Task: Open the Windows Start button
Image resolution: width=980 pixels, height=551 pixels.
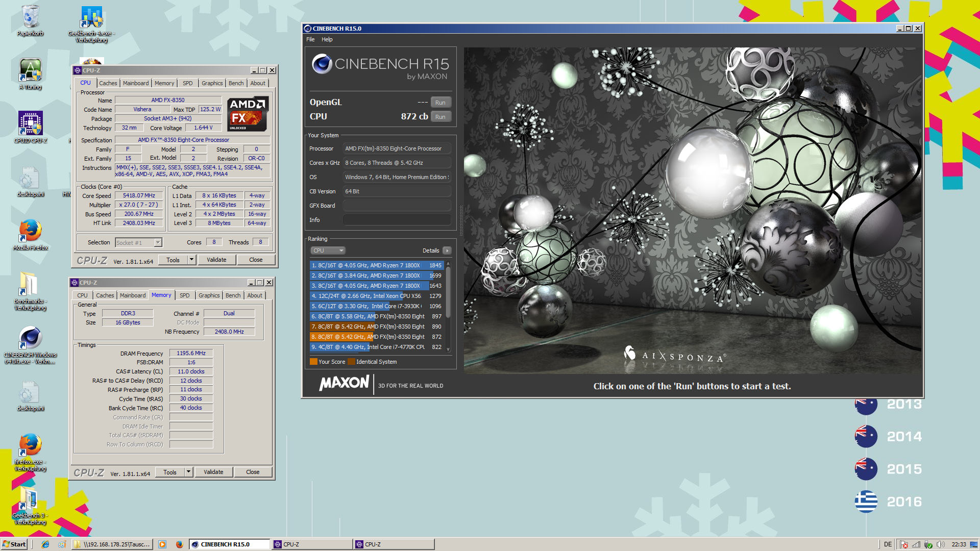Action: [x=14, y=544]
